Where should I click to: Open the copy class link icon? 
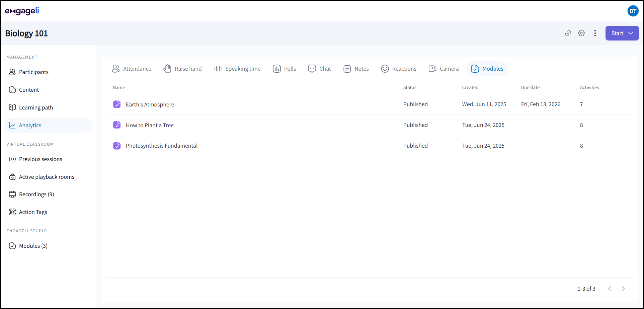pyautogui.click(x=568, y=33)
